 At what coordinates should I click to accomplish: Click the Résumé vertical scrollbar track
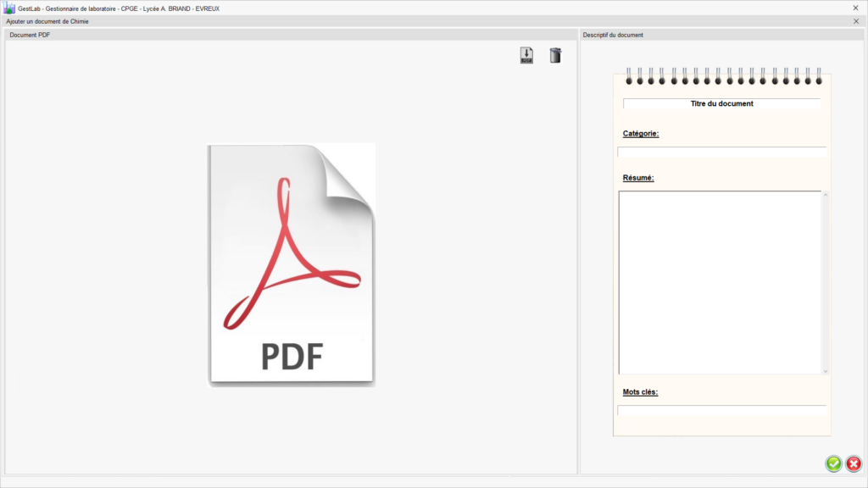tap(826, 282)
